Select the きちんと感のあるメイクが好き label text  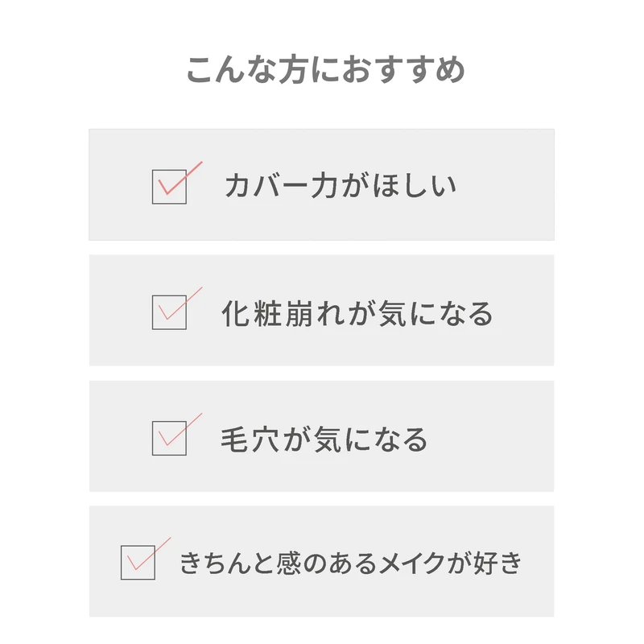[x=350, y=563]
